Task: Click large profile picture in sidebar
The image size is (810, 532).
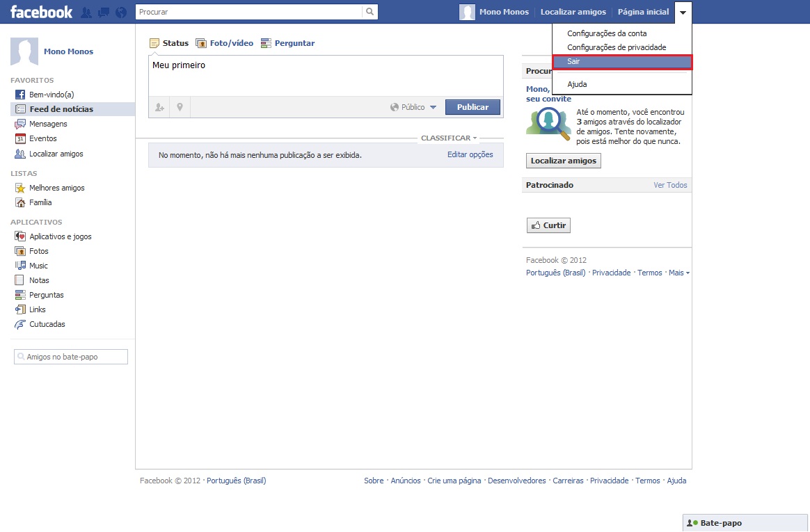Action: pyautogui.click(x=24, y=51)
